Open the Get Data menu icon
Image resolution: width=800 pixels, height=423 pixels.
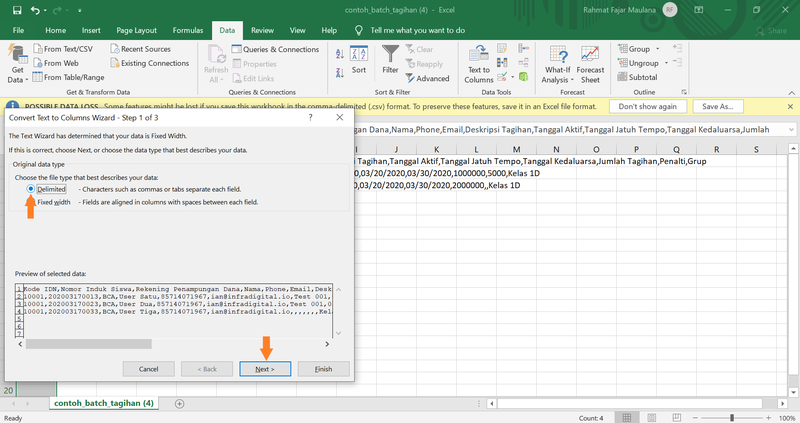tap(18, 55)
